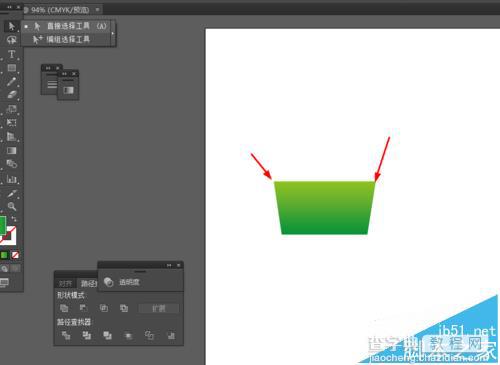The height and width of the screenshot is (365, 500).
Task: Switch paint mode to solid Color button
Action: (x=4, y=255)
